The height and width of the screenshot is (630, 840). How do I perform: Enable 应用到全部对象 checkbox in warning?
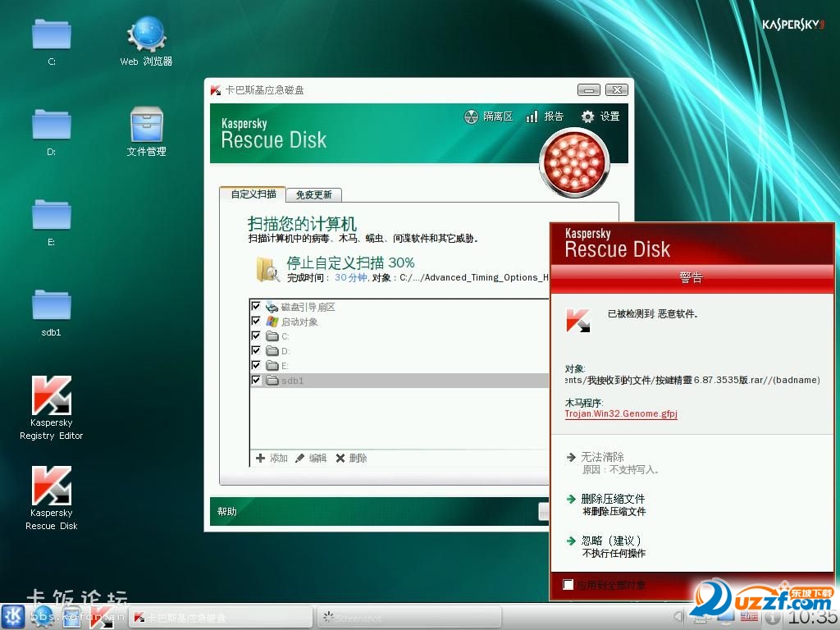pos(568,584)
